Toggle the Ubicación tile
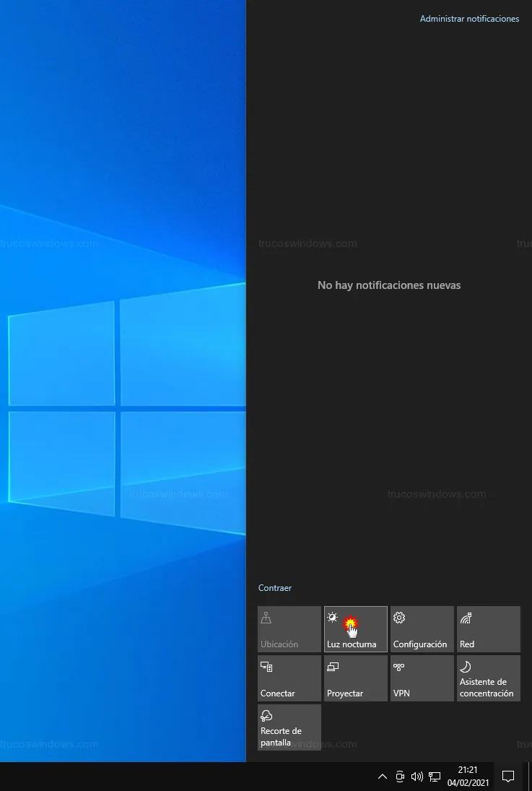Viewport: 532px width, 791px height. pos(289,629)
